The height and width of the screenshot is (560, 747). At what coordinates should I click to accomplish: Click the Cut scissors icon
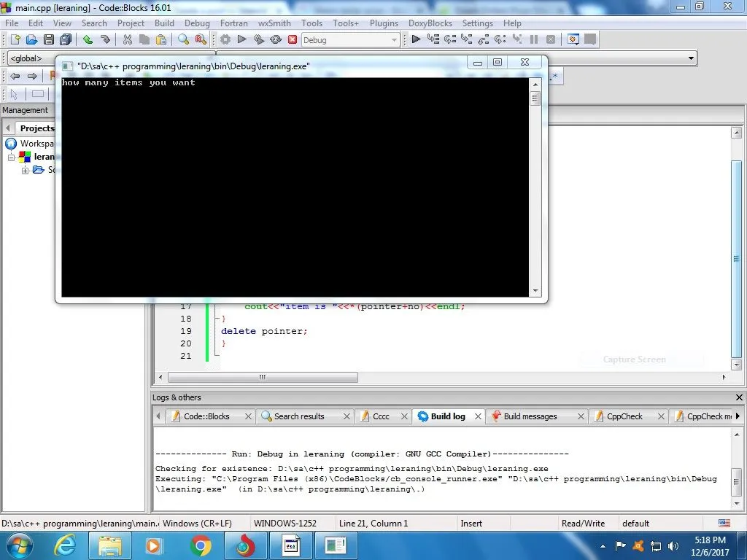127,39
